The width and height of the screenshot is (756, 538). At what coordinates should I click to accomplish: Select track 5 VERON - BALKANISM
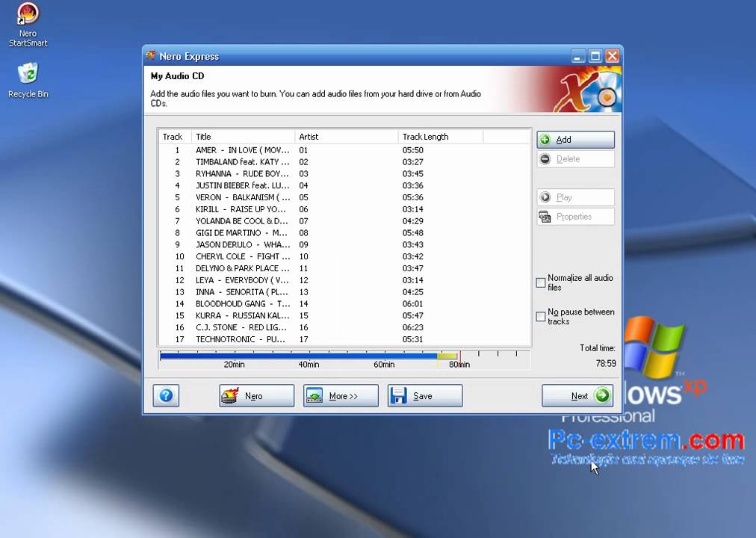coord(344,198)
